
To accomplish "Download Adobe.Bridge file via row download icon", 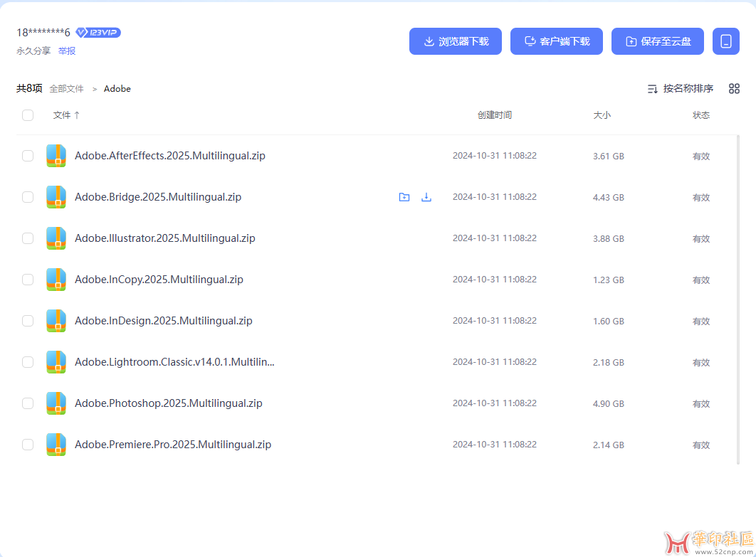I will (x=426, y=197).
